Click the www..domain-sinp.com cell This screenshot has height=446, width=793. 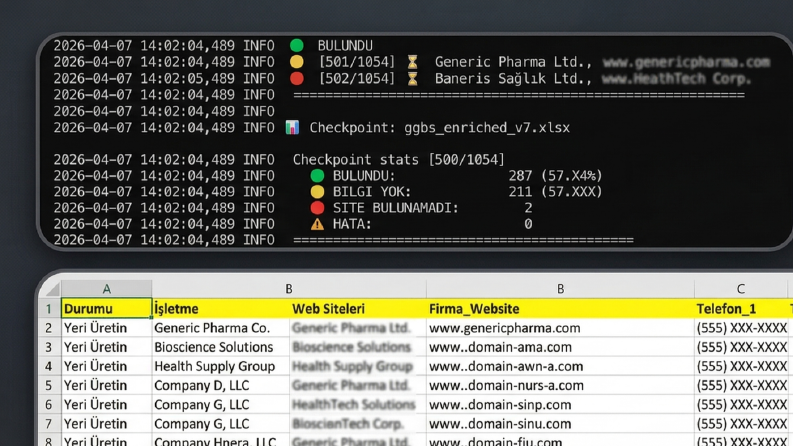[560, 405]
